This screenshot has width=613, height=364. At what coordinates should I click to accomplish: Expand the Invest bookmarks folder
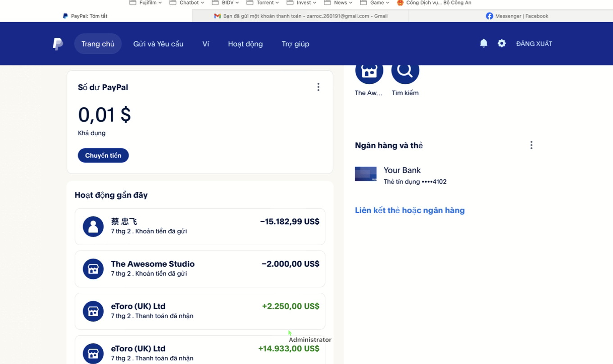point(301,3)
